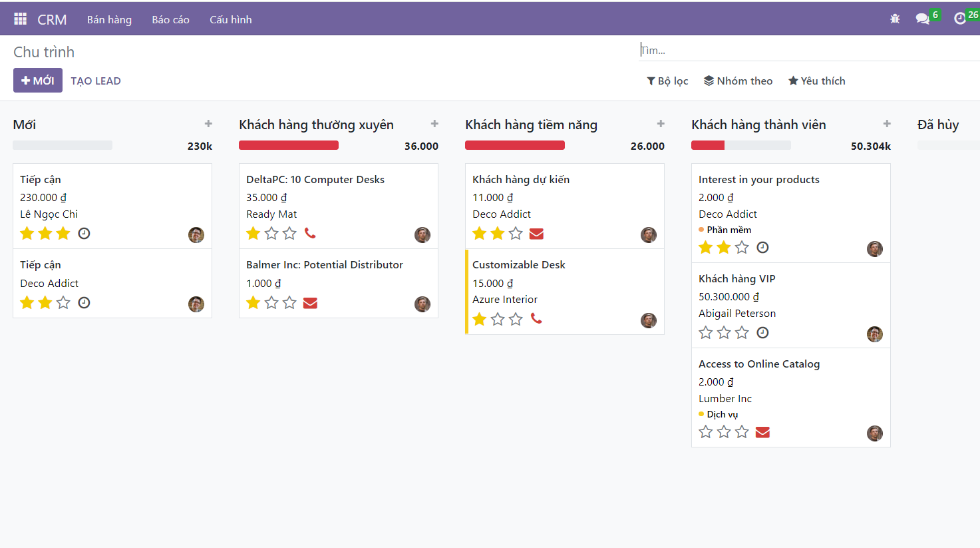Open the Báo cáo menu

tap(170, 19)
